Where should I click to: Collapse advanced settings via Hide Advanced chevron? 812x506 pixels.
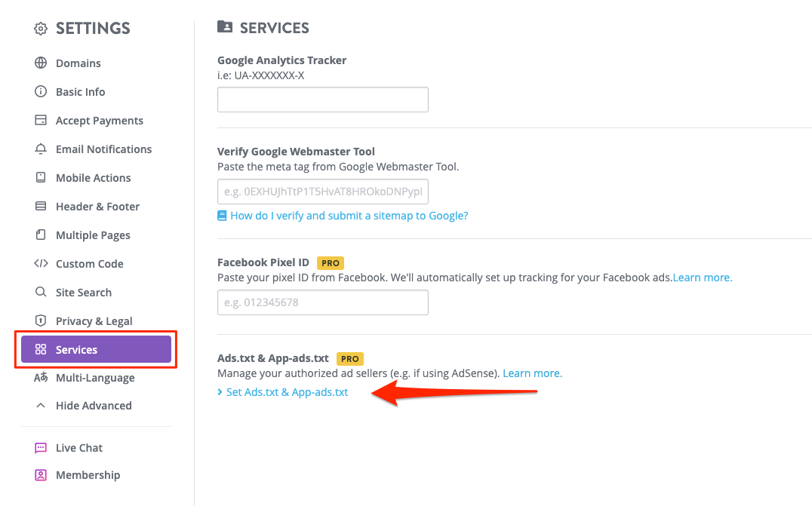[x=41, y=405]
